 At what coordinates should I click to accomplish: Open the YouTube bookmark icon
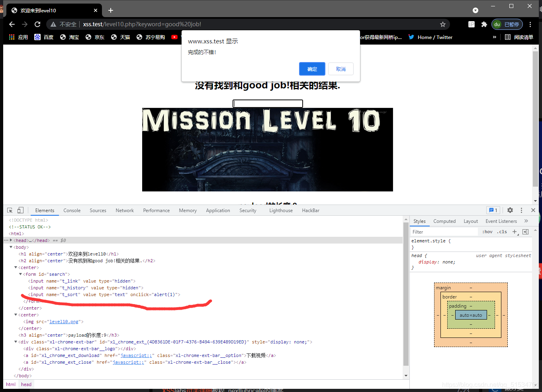coord(174,37)
